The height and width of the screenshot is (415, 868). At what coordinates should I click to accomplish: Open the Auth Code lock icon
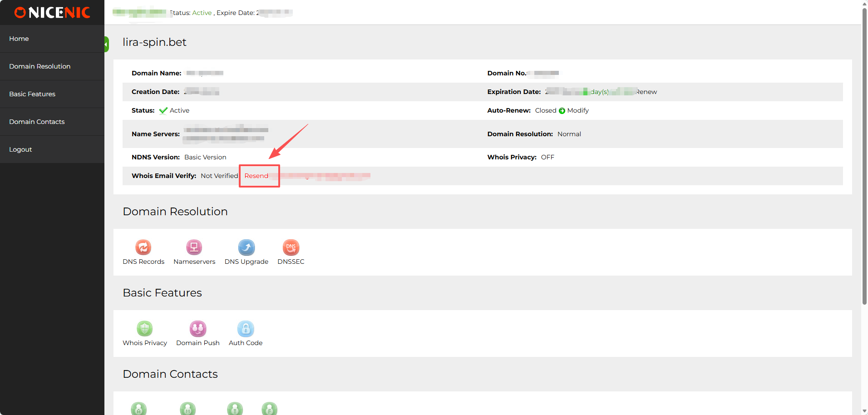point(245,329)
